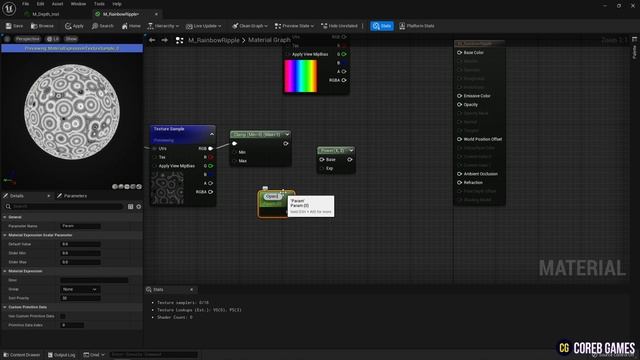Click graph breadcrumb root icon

179,40
